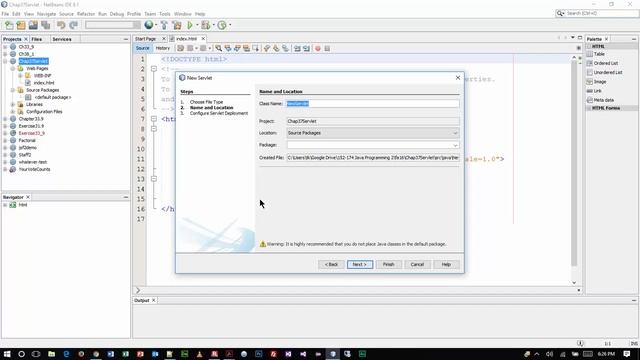Screen dimensions: 640x360
Task: Switch to the Start Page tab
Action: coord(146,39)
